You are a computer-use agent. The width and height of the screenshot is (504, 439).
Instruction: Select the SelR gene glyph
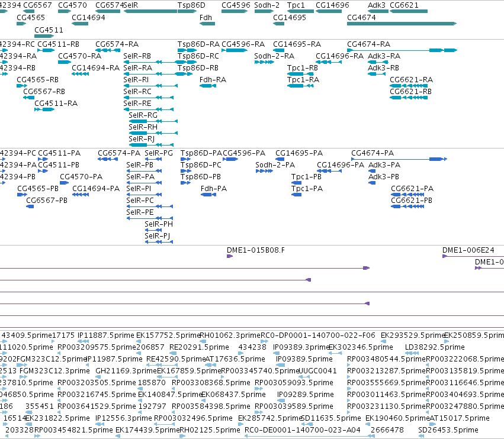coord(150,11)
